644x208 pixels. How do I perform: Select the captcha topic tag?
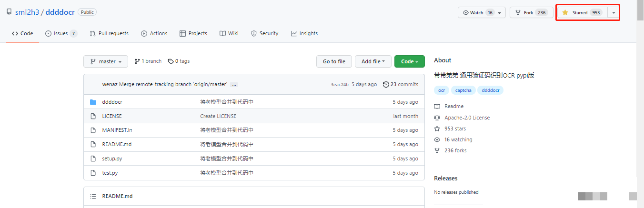[463, 90]
